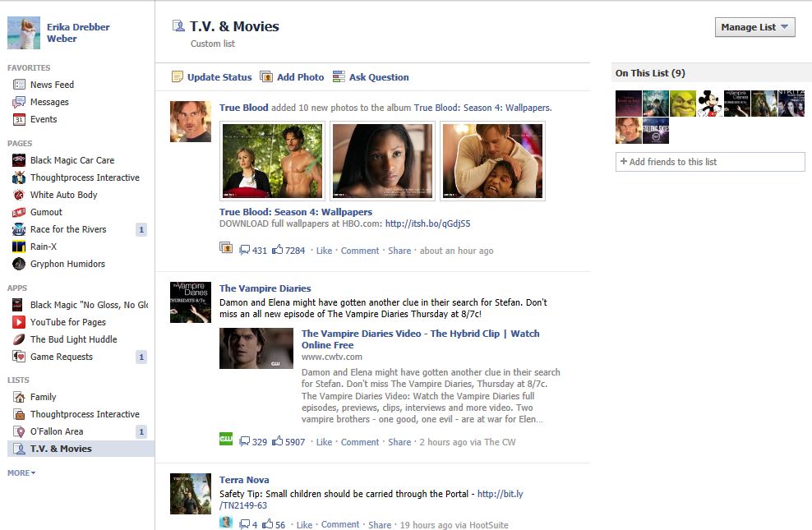Viewport: 812px width, 530px height.
Task: Click the Rain-X page icon
Action: click(19, 247)
